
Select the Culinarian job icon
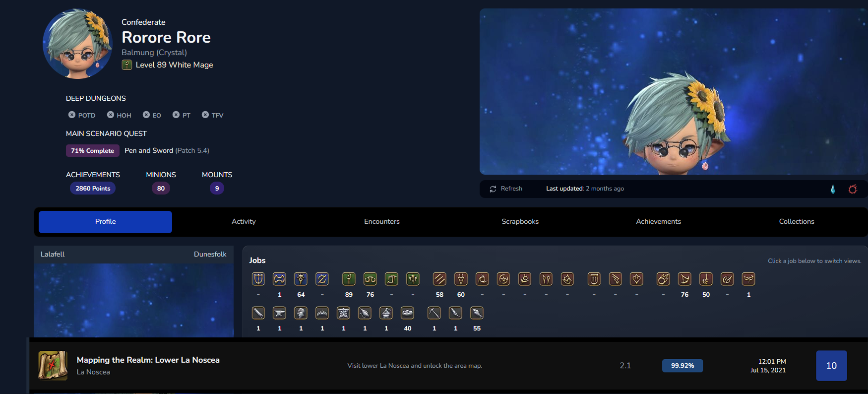click(408, 313)
